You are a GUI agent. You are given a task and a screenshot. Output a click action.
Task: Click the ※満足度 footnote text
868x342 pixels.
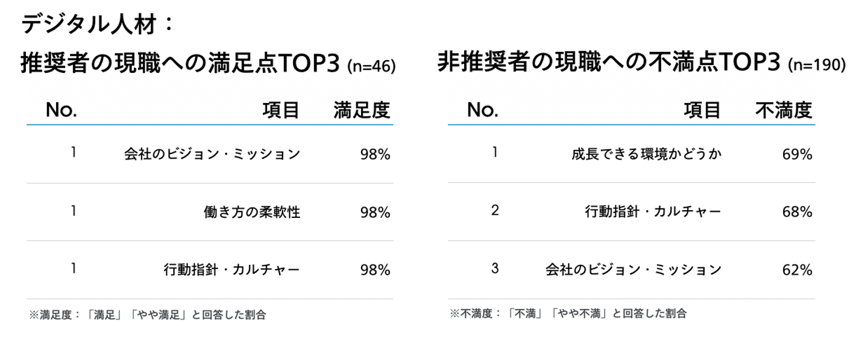(x=148, y=314)
